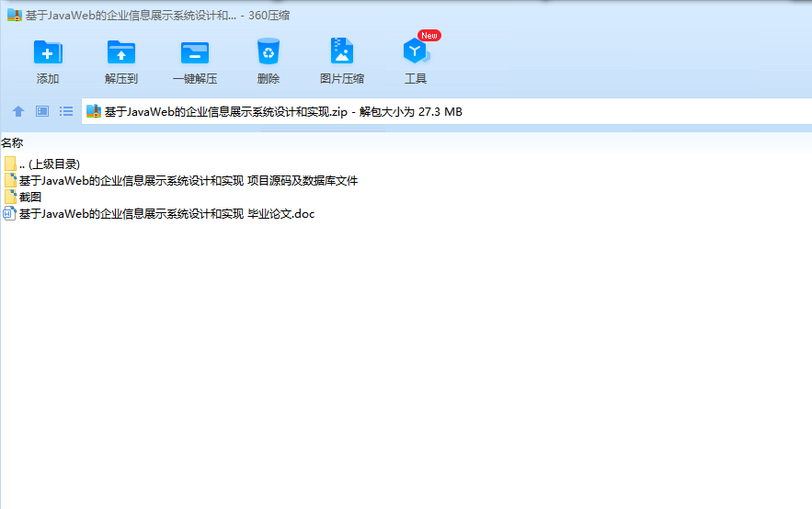
Task: Click the folder icon of 项目源码及数据库文件
Action: pyautogui.click(x=10, y=180)
